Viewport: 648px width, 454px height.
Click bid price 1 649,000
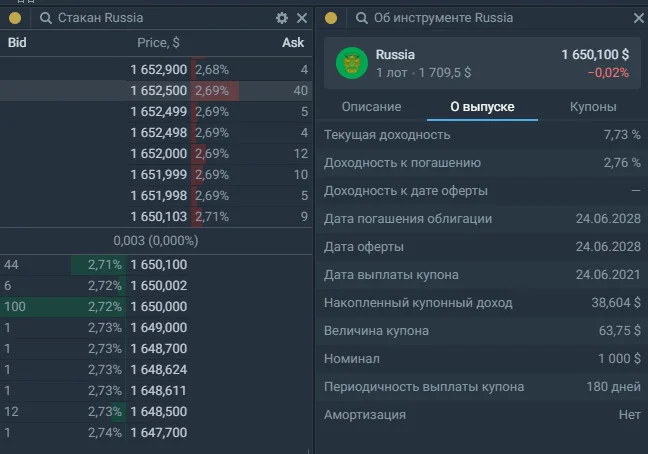click(x=159, y=328)
